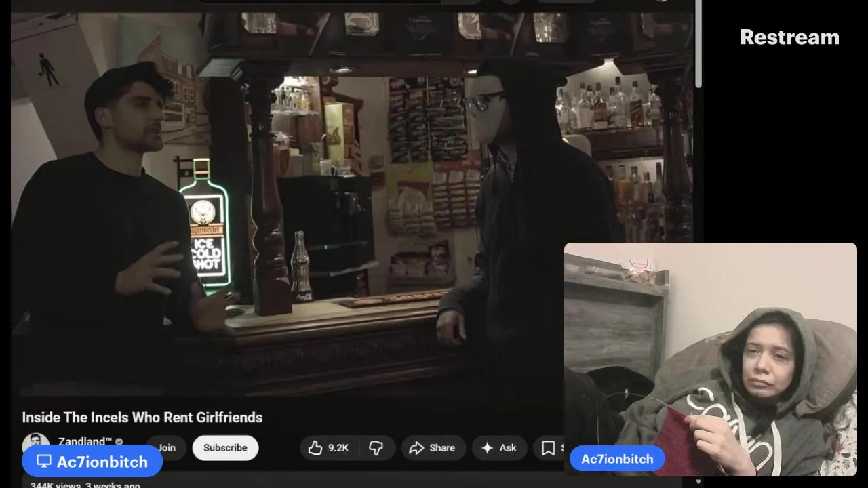Screen dimensions: 868x488
Task: Open the Ask AI button
Action: 498,448
